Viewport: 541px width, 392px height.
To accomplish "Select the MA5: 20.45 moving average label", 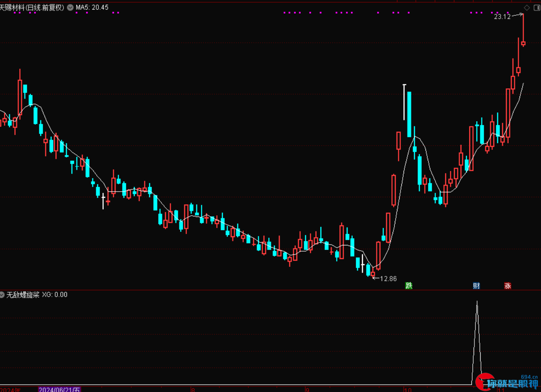I will [x=92, y=7].
